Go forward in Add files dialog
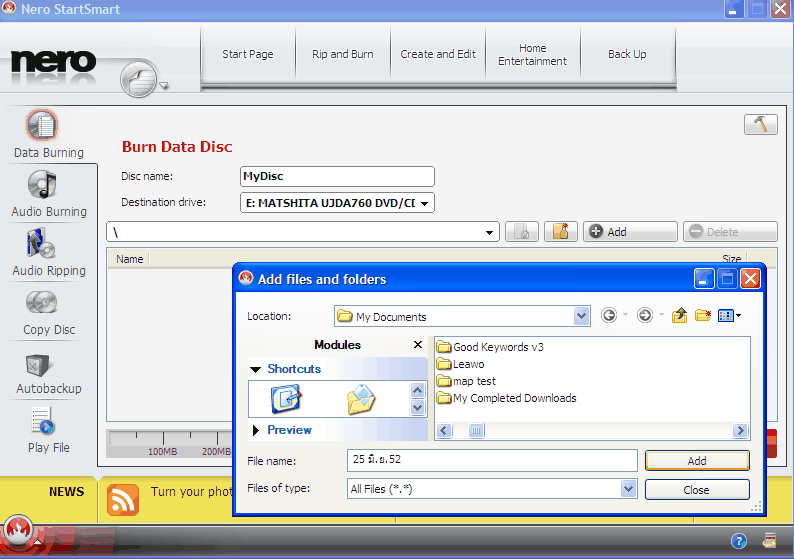 coord(645,315)
